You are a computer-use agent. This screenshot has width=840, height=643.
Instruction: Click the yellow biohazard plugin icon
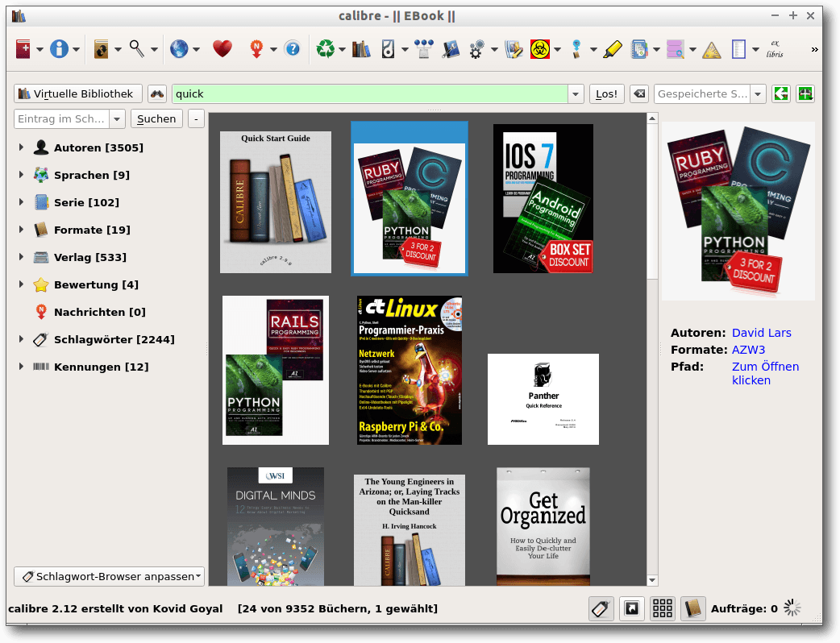(x=540, y=49)
